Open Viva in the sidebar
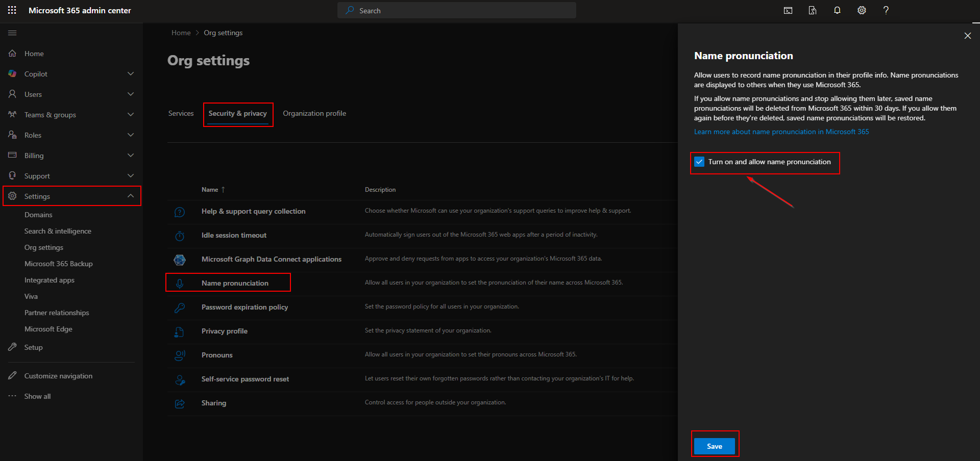Image resolution: width=980 pixels, height=461 pixels. 31,296
